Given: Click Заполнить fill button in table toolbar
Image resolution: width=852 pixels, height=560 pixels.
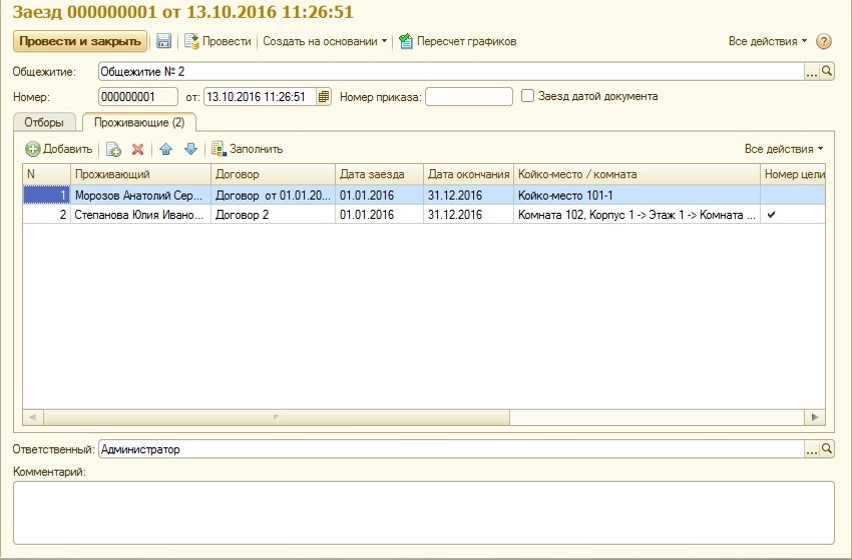Looking at the screenshot, I should pos(247,149).
